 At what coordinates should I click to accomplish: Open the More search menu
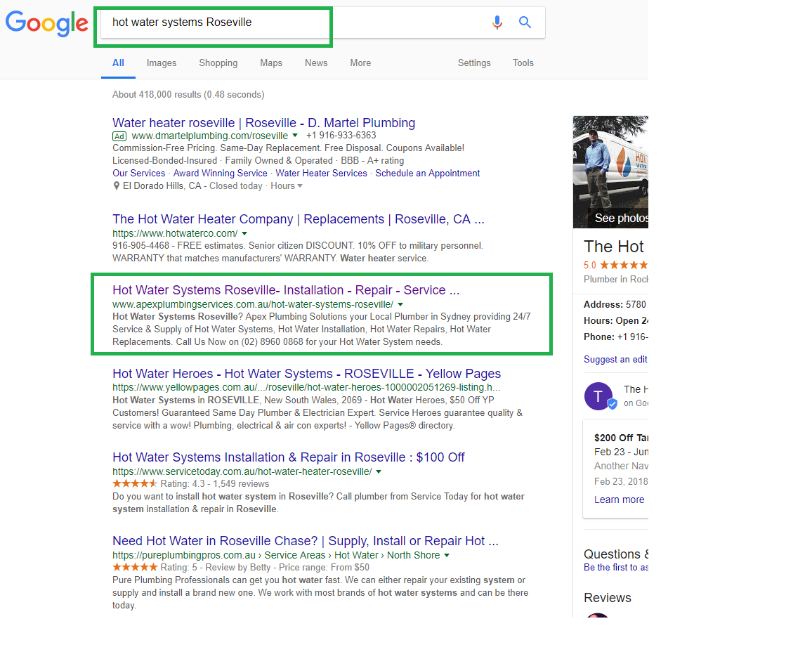360,63
